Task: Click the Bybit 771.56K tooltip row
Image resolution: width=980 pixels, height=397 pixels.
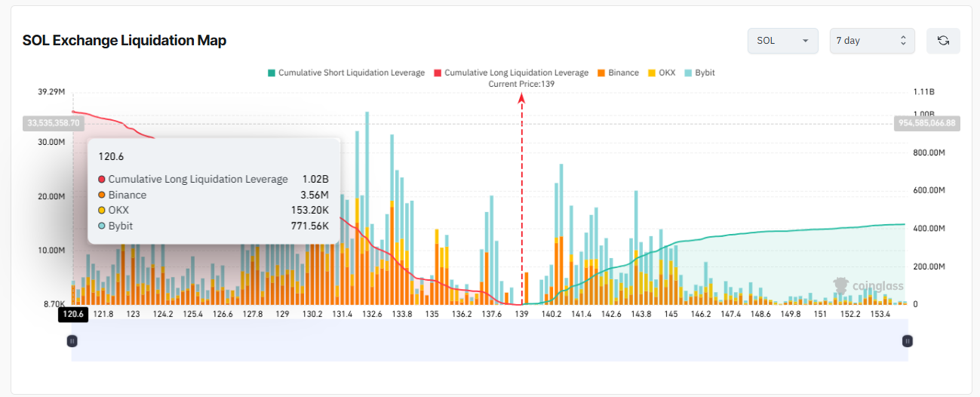Action: (x=214, y=226)
